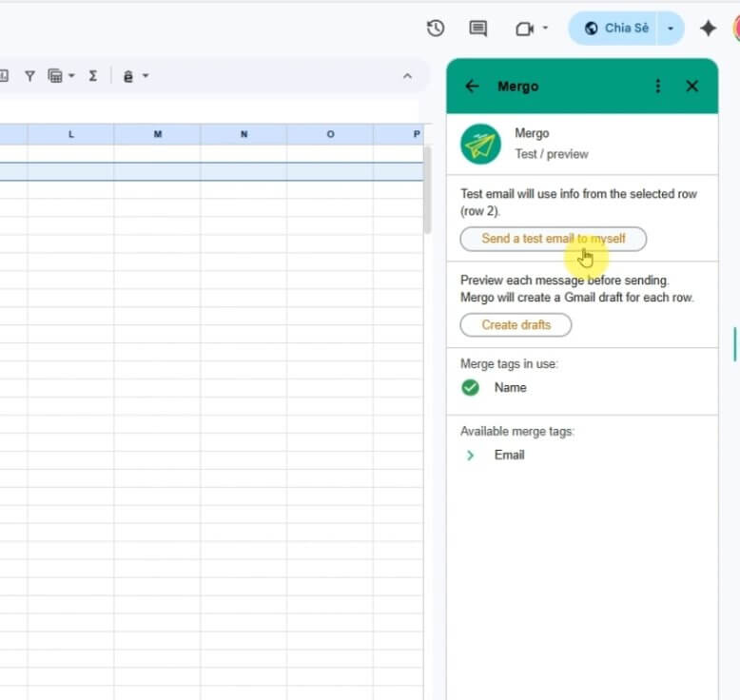Collapse the toolbar with caret icon

407,76
